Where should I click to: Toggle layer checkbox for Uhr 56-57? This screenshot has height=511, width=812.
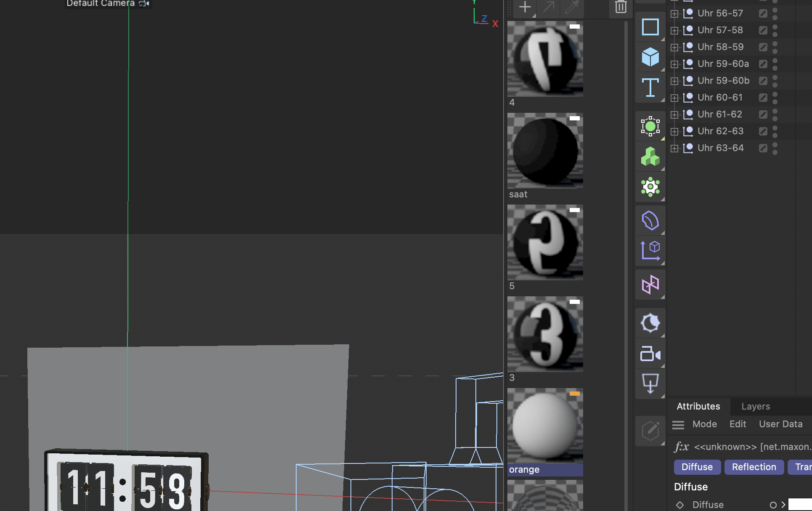(763, 13)
